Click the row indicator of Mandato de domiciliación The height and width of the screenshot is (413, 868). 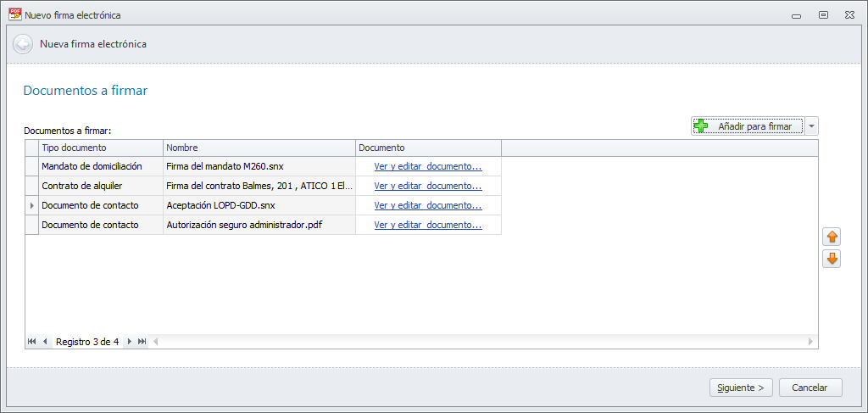pos(31,166)
